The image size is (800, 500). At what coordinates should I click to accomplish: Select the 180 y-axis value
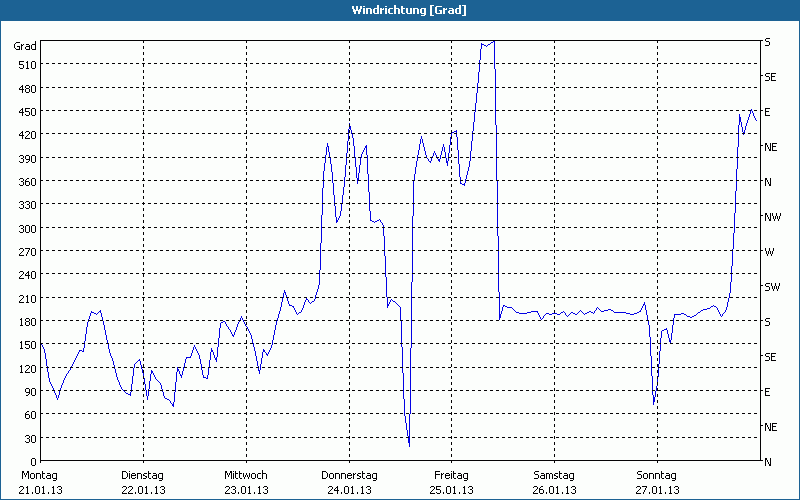(x=28, y=321)
